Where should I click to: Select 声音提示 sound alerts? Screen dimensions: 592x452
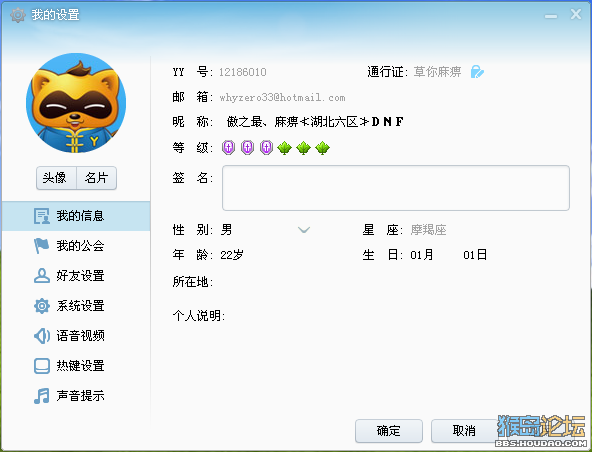click(76, 396)
